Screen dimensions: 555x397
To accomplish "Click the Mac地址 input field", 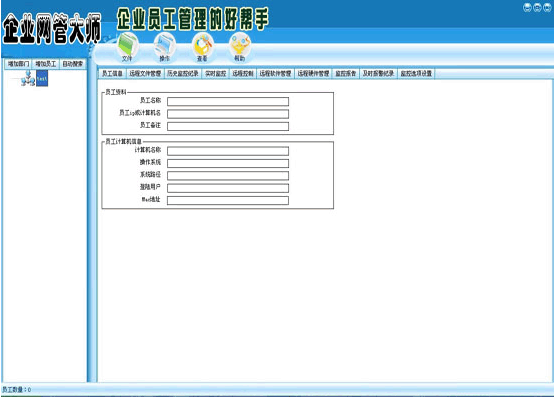I will click(228, 201).
